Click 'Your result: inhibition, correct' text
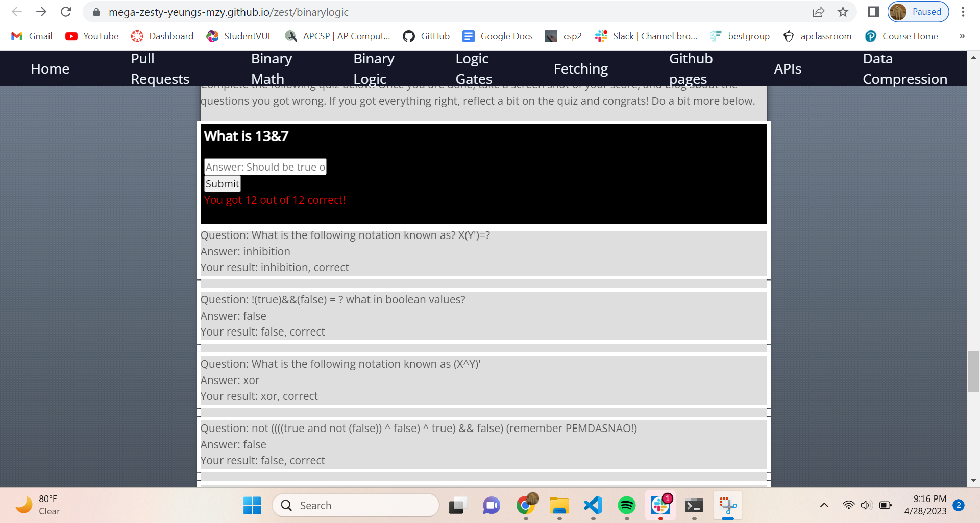 [275, 268]
